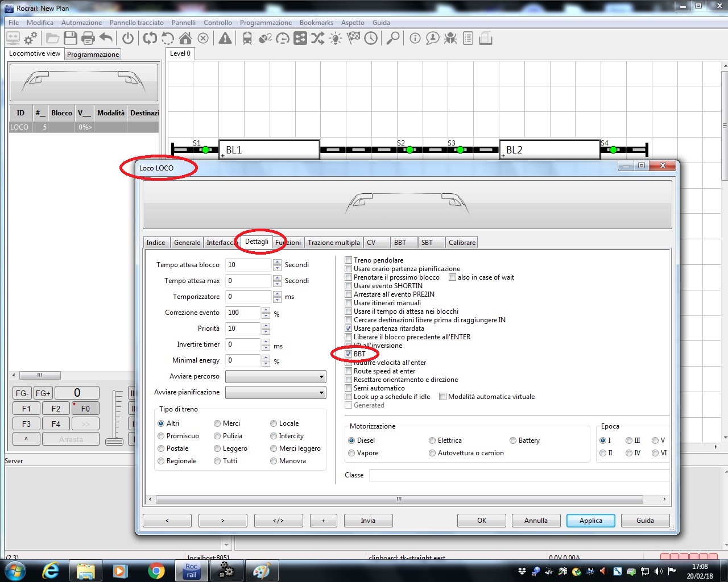The height and width of the screenshot is (582, 728).
Task: Open the Automazione menu
Action: 81,23
